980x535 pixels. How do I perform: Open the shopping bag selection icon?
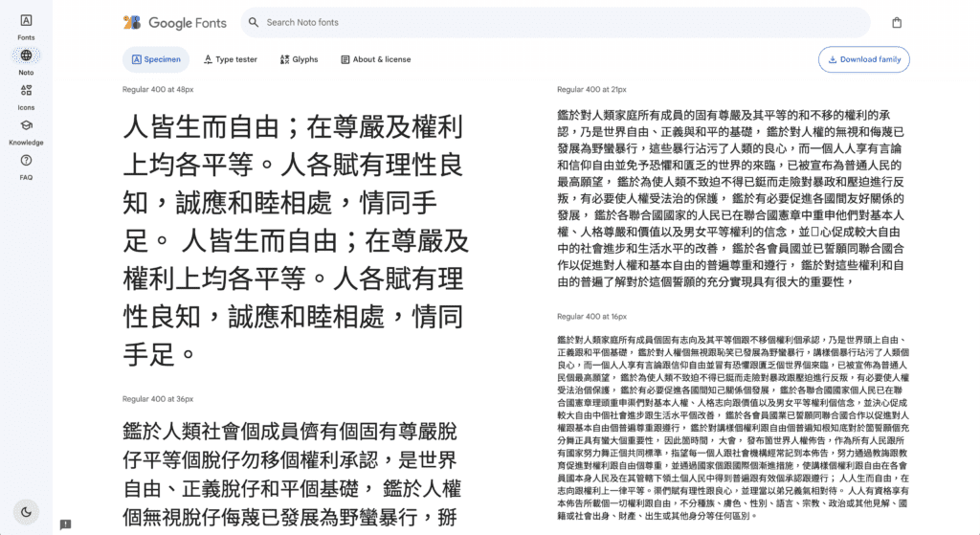pyautogui.click(x=897, y=23)
